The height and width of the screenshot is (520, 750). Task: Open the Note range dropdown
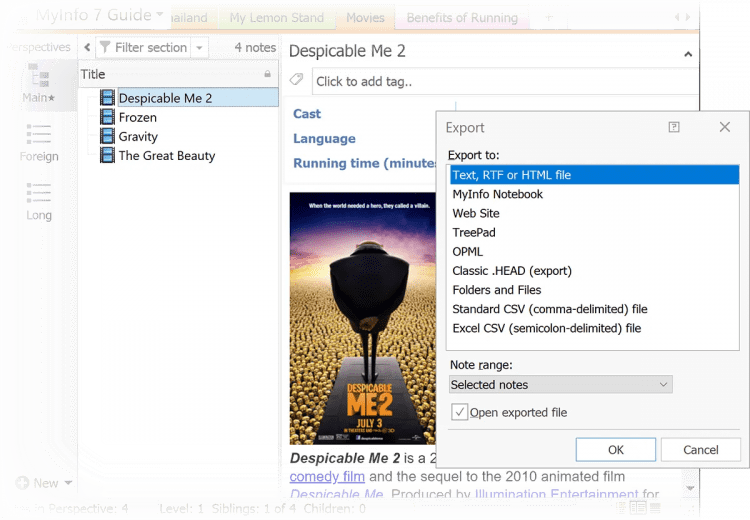click(x=559, y=384)
